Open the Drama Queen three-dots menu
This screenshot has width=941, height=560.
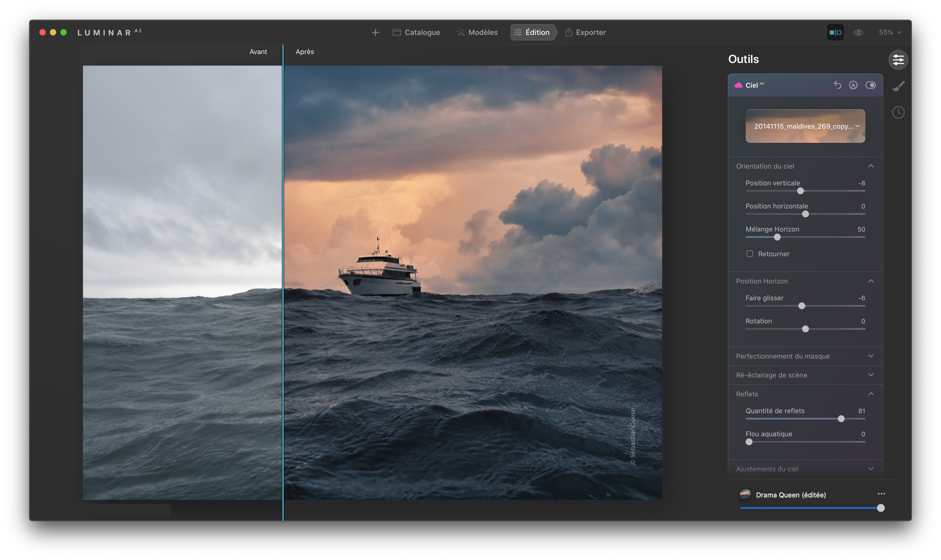[881, 493]
